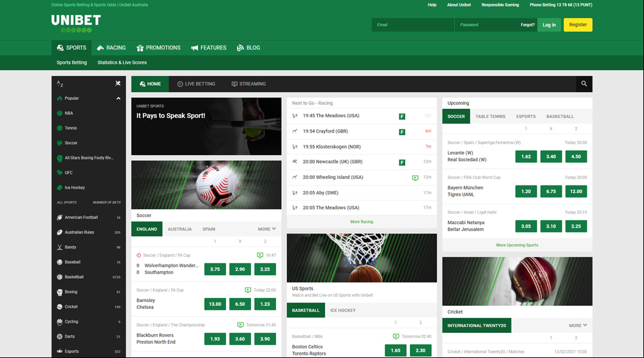The height and width of the screenshot is (358, 644).
Task: Select the AUSTRALIA soccer tab
Action: click(x=179, y=229)
